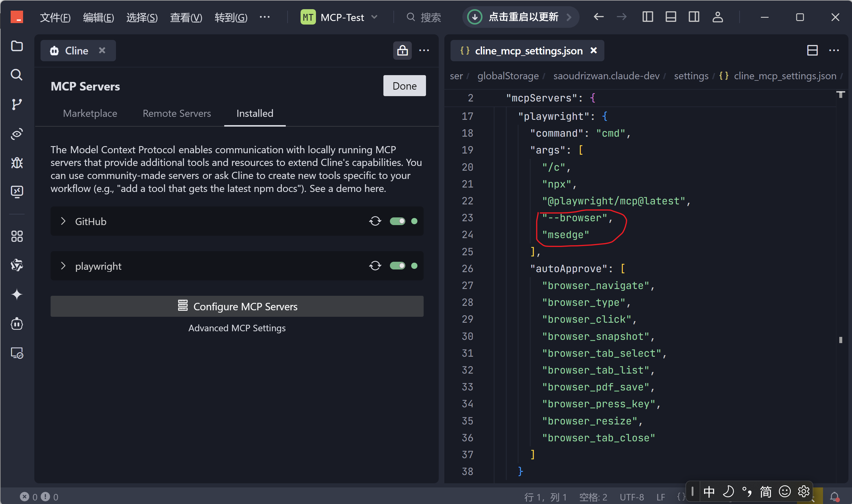Open the Source Control branch icon

click(x=17, y=104)
